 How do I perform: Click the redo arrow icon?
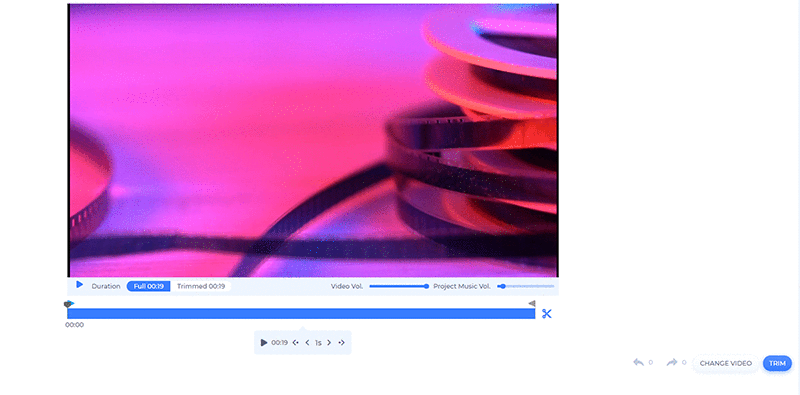click(x=672, y=362)
